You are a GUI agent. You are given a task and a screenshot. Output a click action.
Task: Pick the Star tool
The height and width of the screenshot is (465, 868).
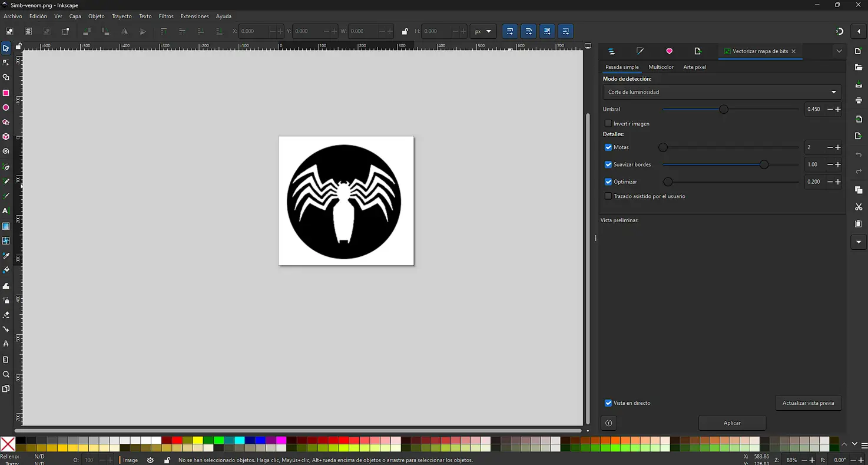pyautogui.click(x=6, y=122)
